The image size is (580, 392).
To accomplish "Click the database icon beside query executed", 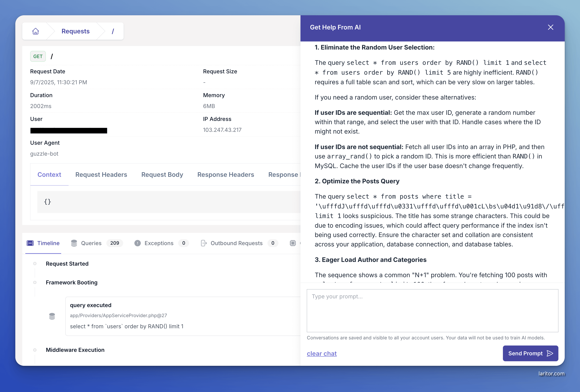I will click(x=52, y=316).
